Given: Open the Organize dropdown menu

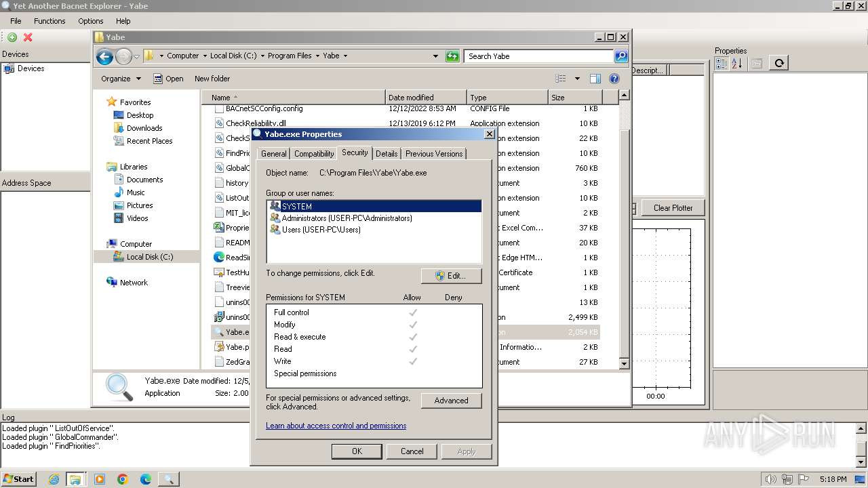Looking at the screenshot, I should [x=121, y=79].
